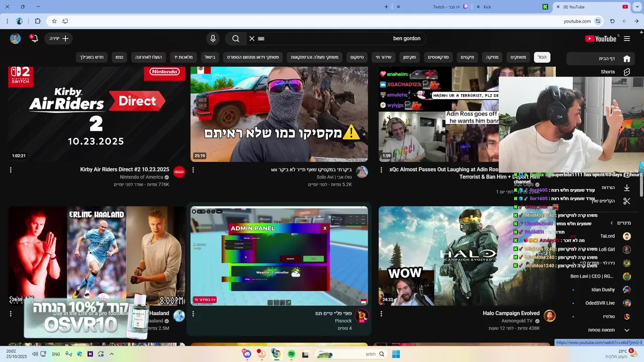Open the Halo Campaign Evolved thumbnail
Viewport: 644px width, 362px height.
(x=467, y=256)
